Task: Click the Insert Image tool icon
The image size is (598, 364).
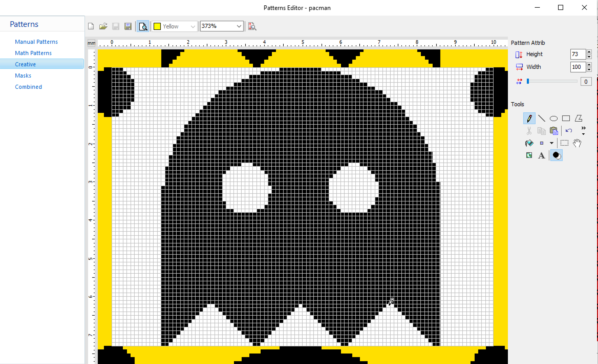Action: (529, 155)
